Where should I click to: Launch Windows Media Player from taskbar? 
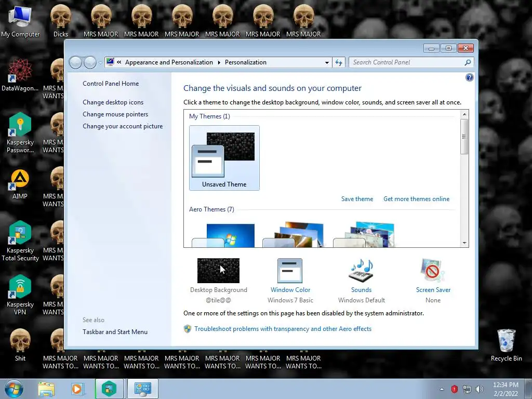pos(77,389)
